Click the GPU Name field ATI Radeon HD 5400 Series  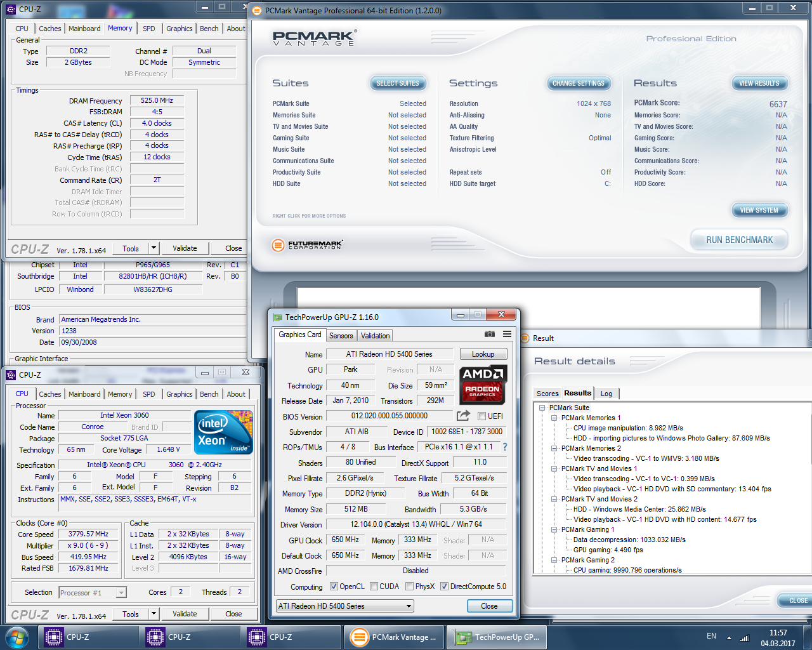390,354
